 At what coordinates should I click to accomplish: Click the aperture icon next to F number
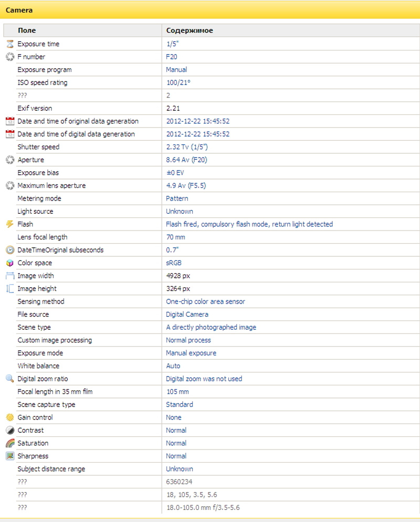tap(9, 57)
